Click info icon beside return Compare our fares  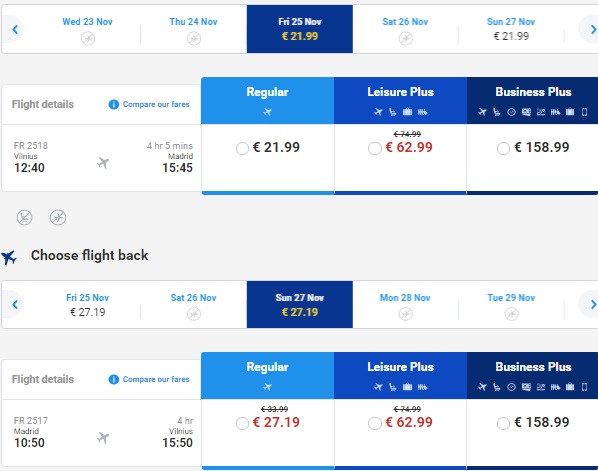pyautogui.click(x=114, y=379)
